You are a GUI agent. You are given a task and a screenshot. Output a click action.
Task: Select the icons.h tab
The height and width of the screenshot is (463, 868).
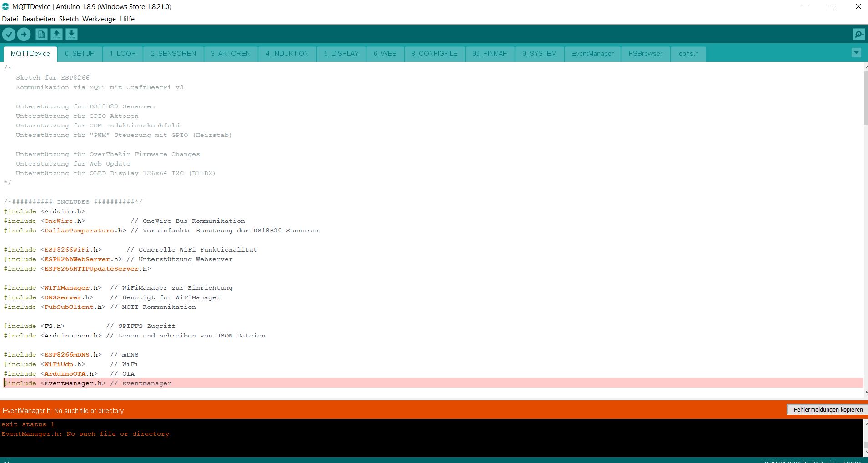(x=687, y=54)
